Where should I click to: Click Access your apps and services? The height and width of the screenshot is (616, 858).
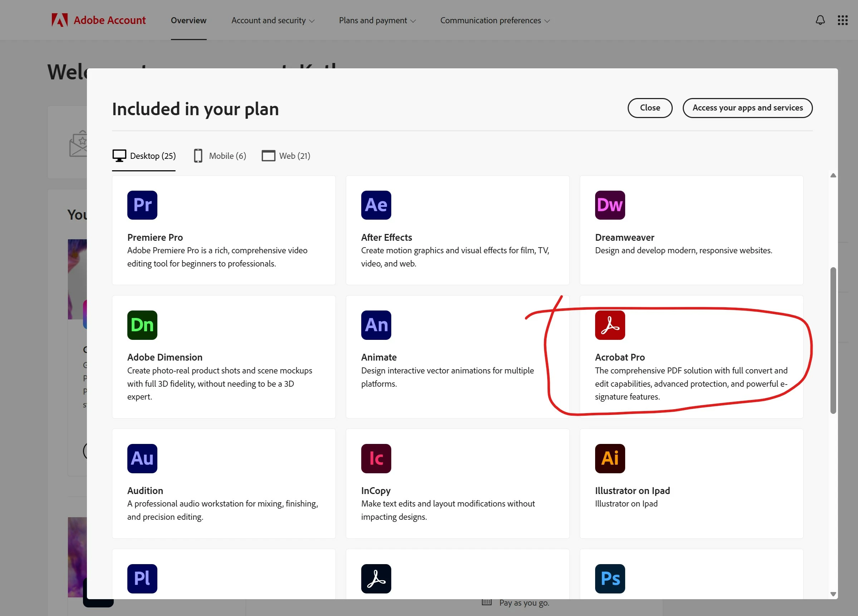click(747, 108)
